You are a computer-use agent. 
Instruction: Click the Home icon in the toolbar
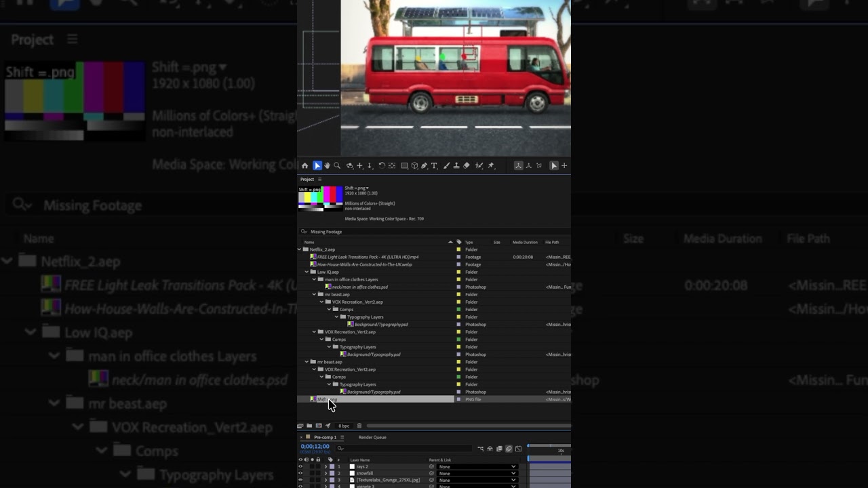pos(304,166)
